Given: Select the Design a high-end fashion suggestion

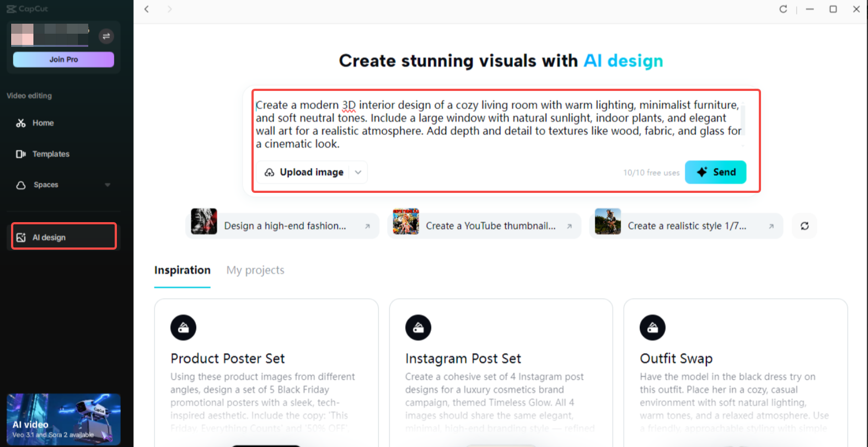Looking at the screenshot, I should 283,225.
